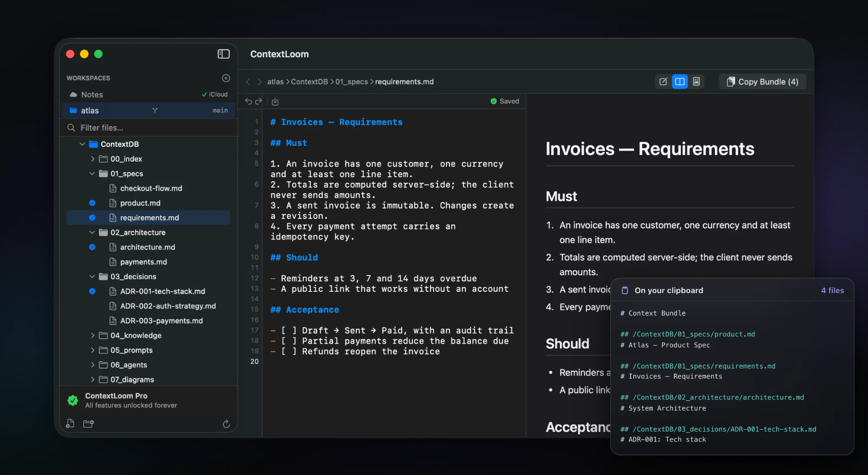The image size is (868, 475).
Task: Refresh the file tree
Action: pos(226,424)
